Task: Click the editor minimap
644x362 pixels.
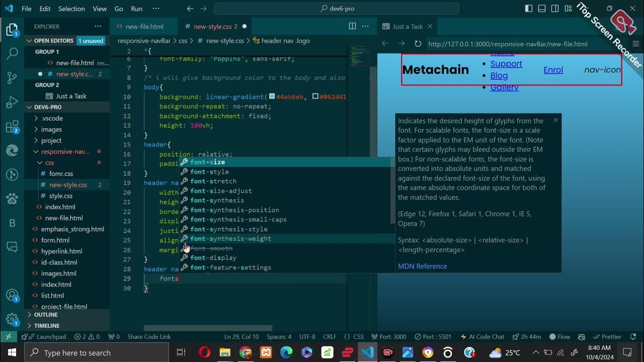Action: (359, 55)
